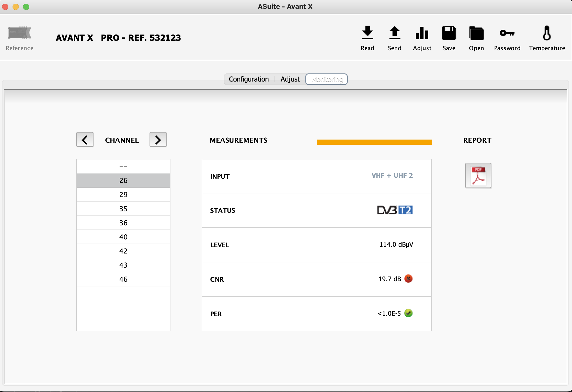This screenshot has height=392, width=572.
Task: Click the Save floppy disk icon
Action: click(x=449, y=33)
